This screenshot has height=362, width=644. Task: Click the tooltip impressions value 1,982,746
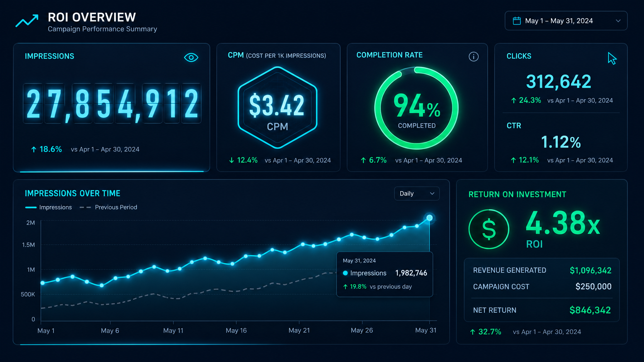(x=411, y=273)
